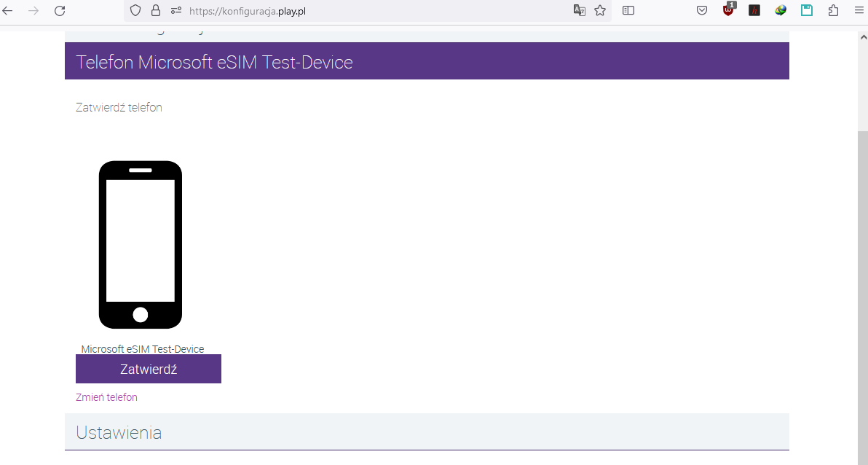Click the black phone image thumbnail
The height and width of the screenshot is (465, 868).
[141, 245]
